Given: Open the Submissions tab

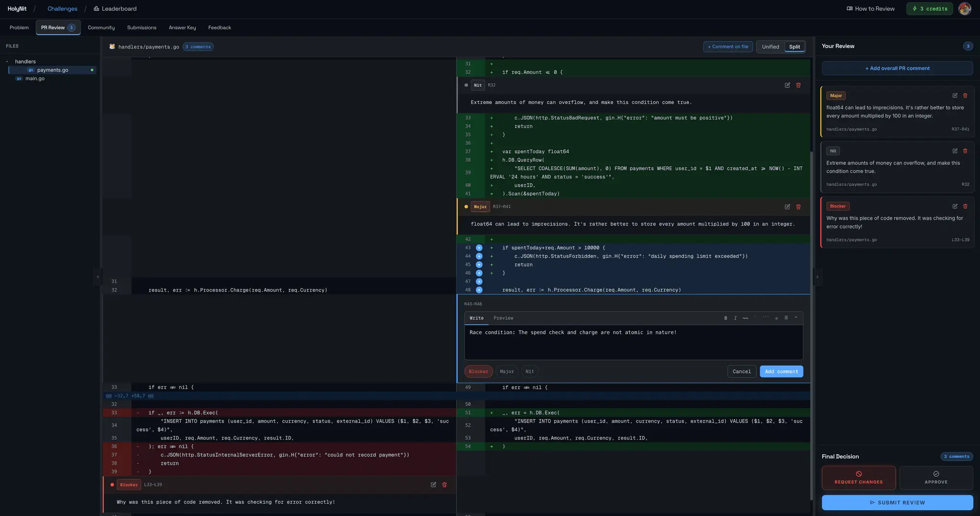Looking at the screenshot, I should coord(142,28).
